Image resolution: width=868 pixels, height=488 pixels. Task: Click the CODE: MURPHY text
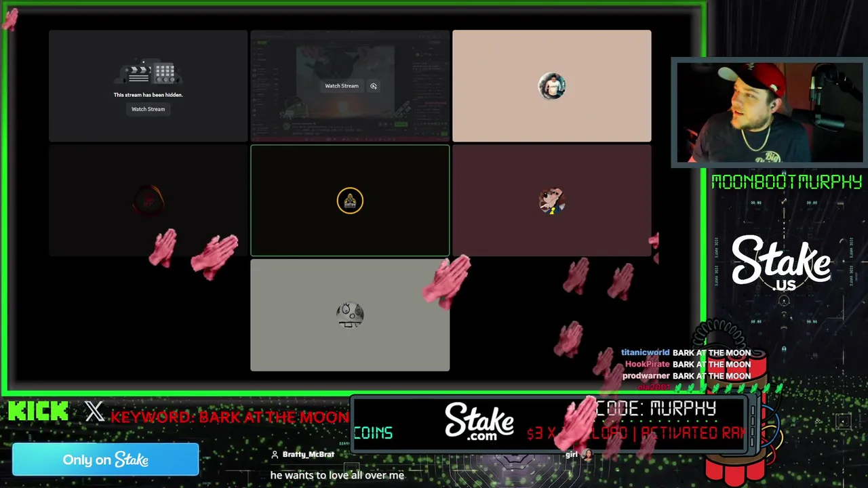(656, 408)
